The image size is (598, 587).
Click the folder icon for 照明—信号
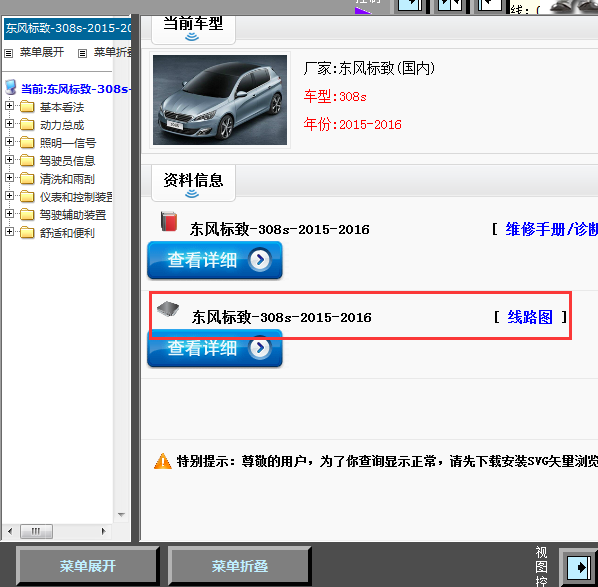[x=27, y=142]
